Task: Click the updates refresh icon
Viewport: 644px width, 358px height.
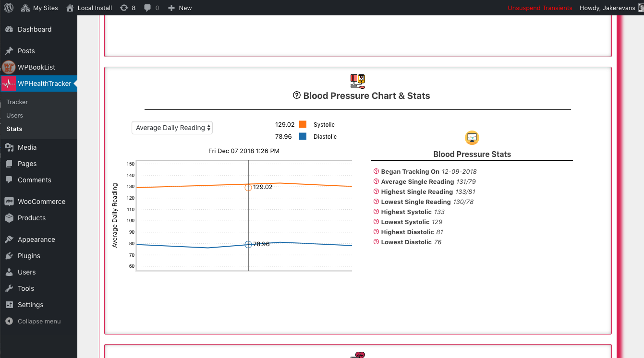Action: tap(124, 8)
